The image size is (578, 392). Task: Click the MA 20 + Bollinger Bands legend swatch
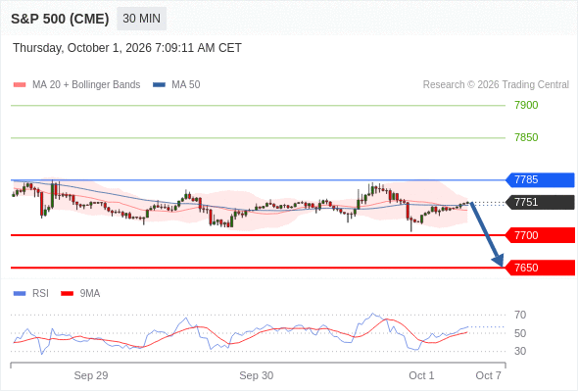[x=20, y=85]
